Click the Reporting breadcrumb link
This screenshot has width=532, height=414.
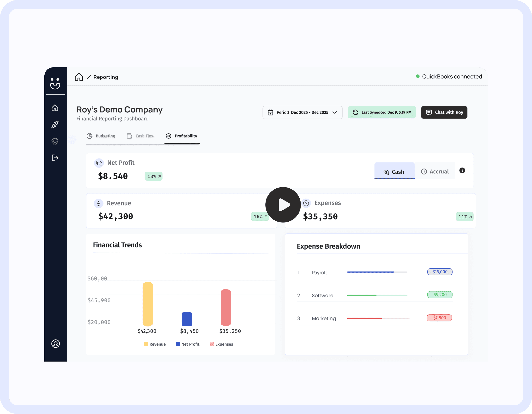[106, 77]
